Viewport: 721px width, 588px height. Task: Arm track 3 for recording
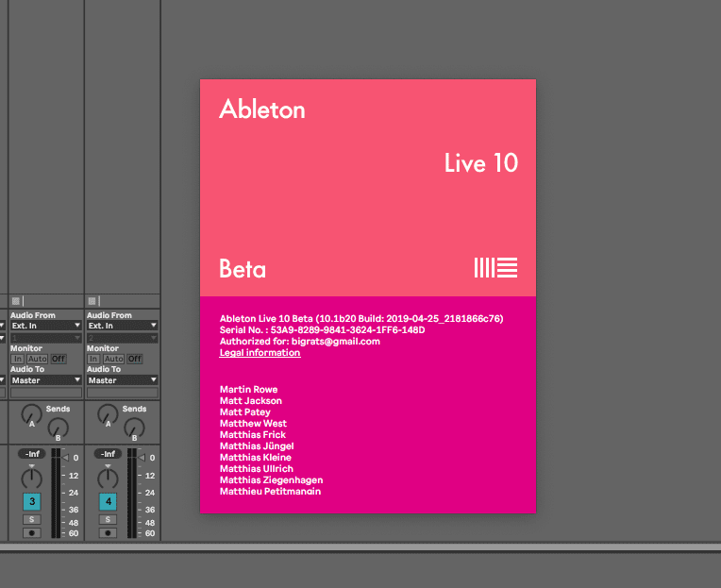tap(32, 533)
